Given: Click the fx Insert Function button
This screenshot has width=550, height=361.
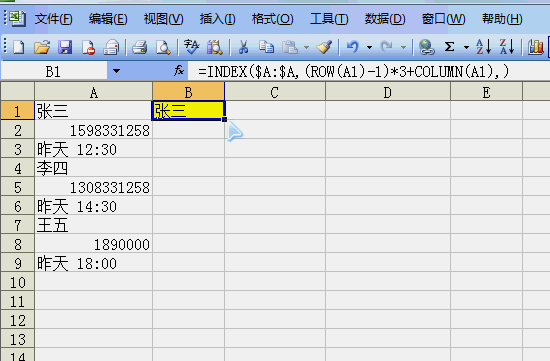Looking at the screenshot, I should tap(179, 71).
